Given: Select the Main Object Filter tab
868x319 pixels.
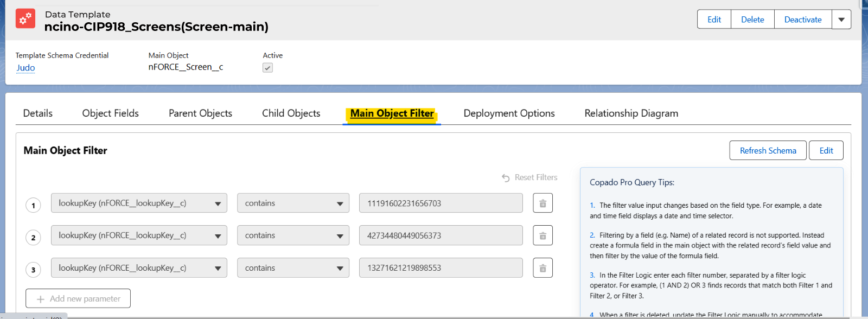Looking at the screenshot, I should click(392, 113).
